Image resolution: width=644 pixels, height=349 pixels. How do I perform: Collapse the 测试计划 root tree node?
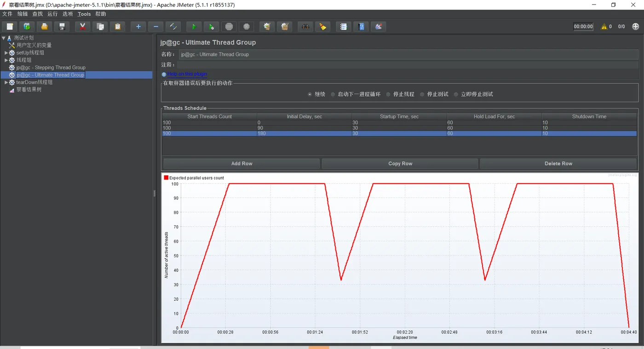click(4, 38)
